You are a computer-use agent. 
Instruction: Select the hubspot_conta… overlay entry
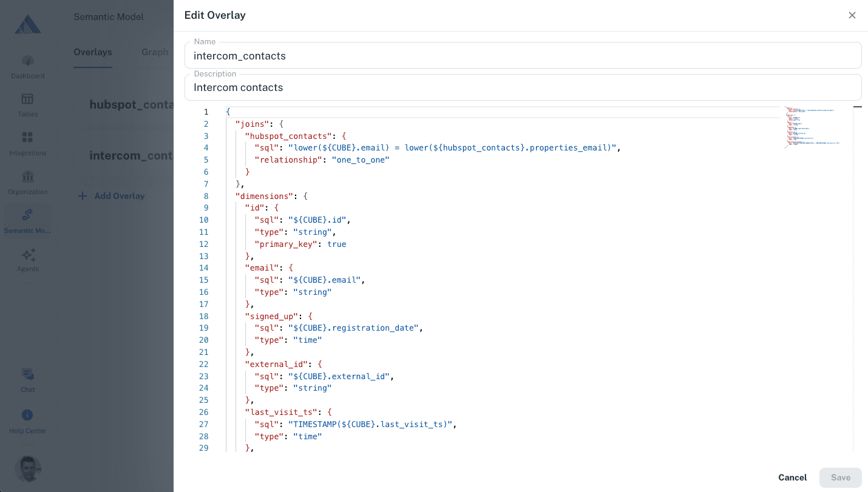132,104
